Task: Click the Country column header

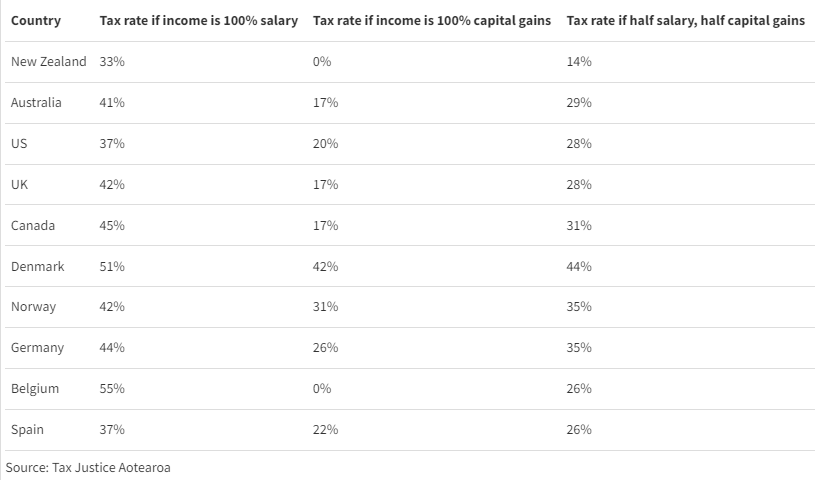Action: click(x=35, y=21)
